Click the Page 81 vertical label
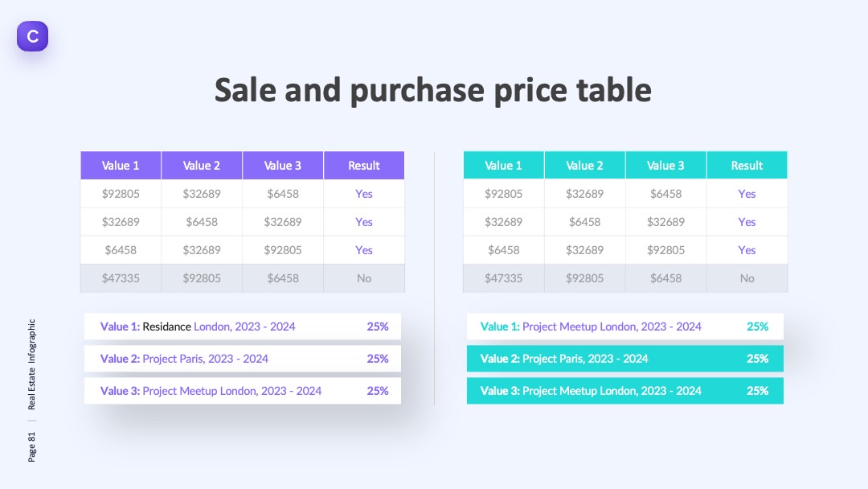The width and height of the screenshot is (868, 489). (x=31, y=447)
